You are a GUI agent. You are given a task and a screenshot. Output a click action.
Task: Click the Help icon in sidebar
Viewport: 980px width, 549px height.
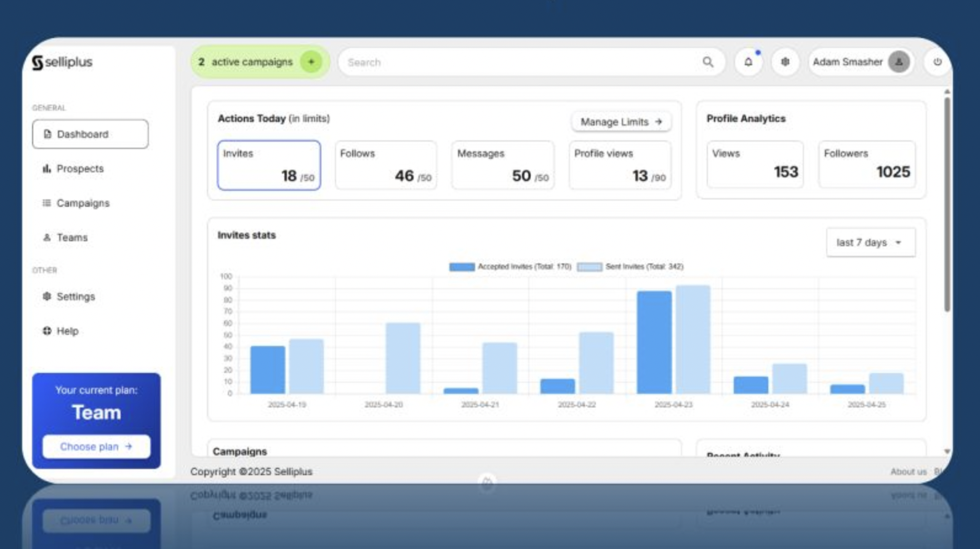(47, 331)
